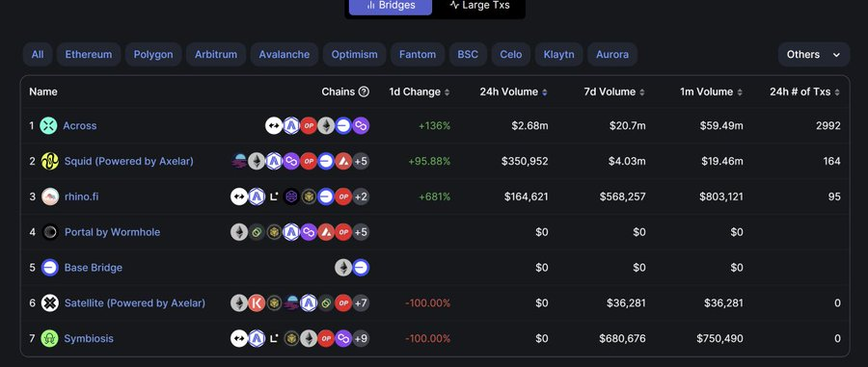This screenshot has height=367, width=868.
Task: Filter bridges by Arbitrum chain
Action: pyautogui.click(x=216, y=54)
